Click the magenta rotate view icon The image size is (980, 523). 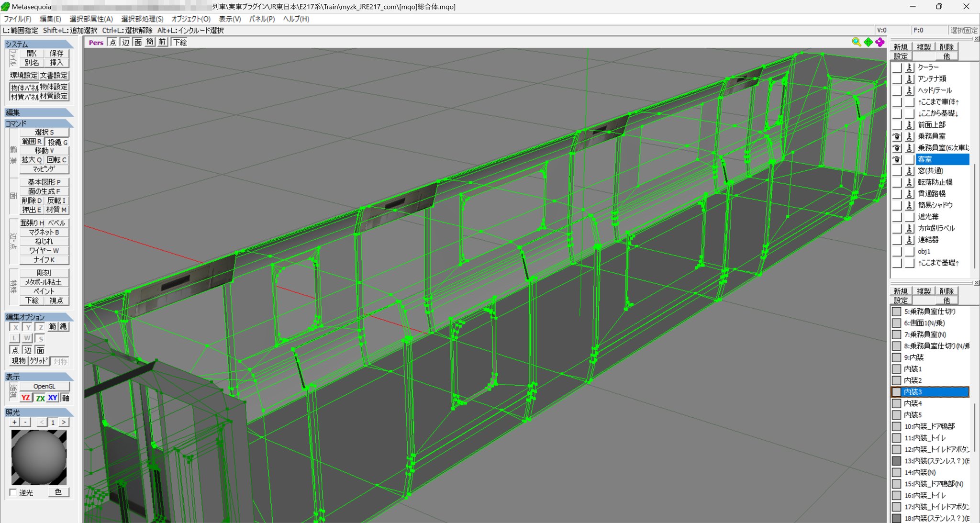(880, 42)
